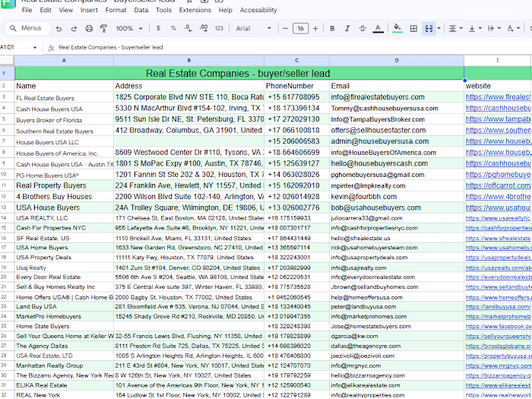Click the Redo icon in toolbar
This screenshot has height=399, width=532.
click(x=74, y=29)
